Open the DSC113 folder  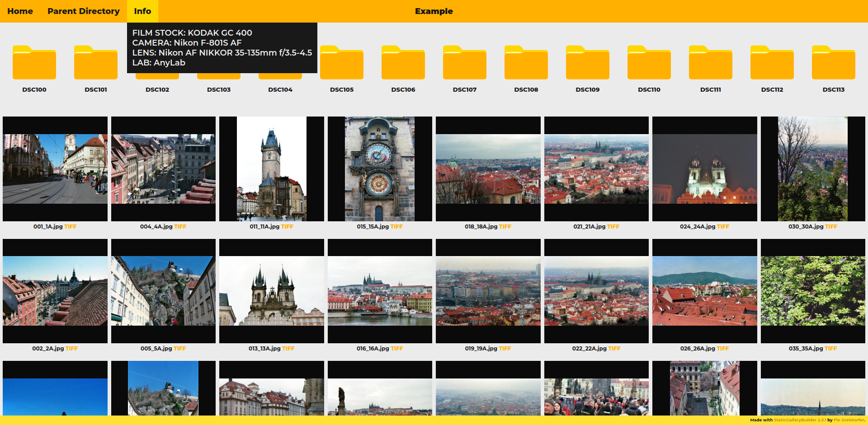click(x=834, y=63)
